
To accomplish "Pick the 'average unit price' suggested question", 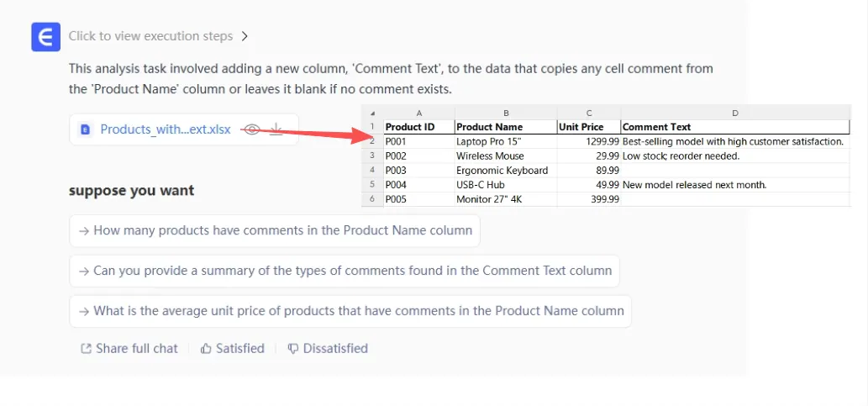I will (350, 311).
